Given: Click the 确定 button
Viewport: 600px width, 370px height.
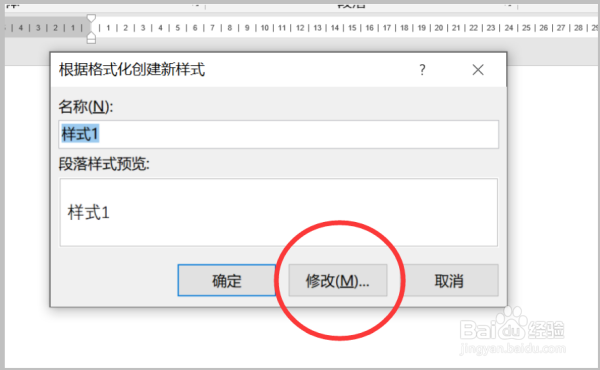Looking at the screenshot, I should (x=227, y=280).
